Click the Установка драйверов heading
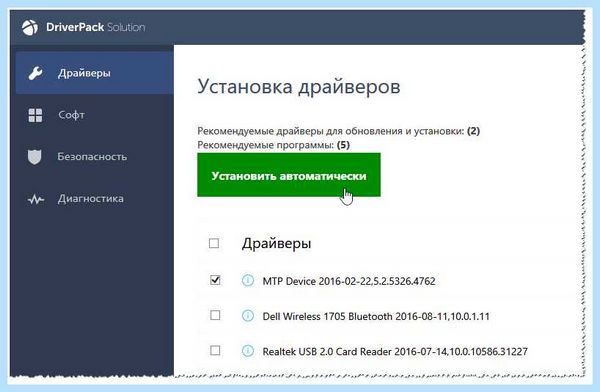This screenshot has width=600, height=392. click(299, 87)
